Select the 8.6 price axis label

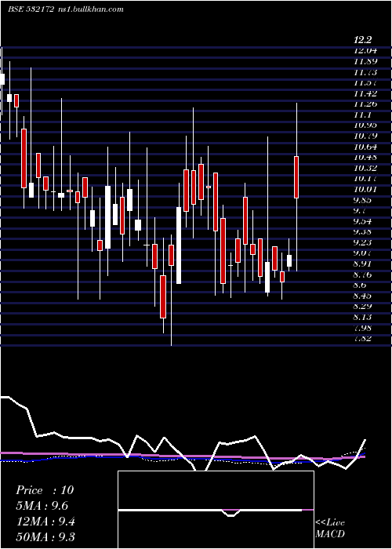361,285
